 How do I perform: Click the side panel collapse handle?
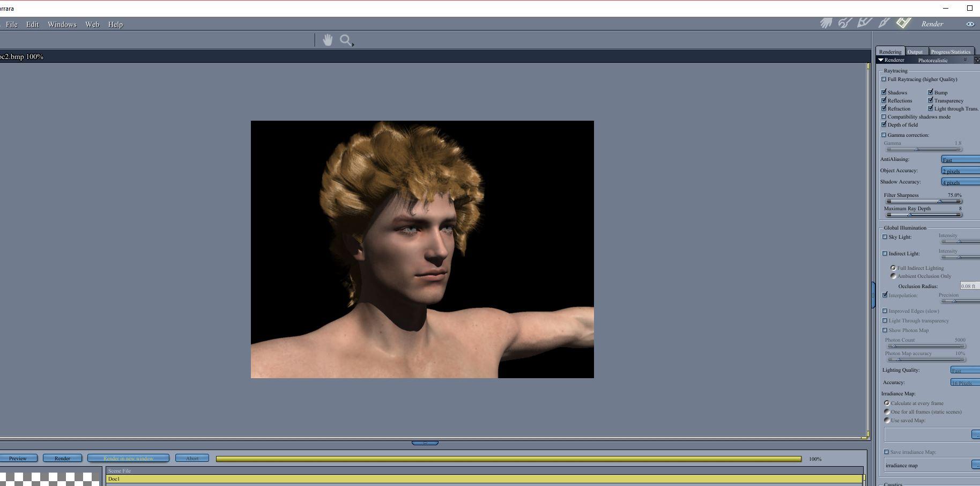pos(873,294)
